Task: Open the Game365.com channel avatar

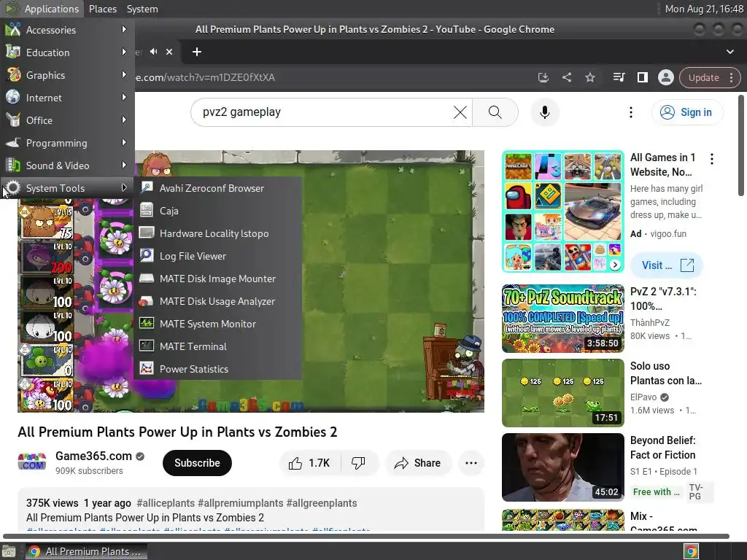Action: 31,462
